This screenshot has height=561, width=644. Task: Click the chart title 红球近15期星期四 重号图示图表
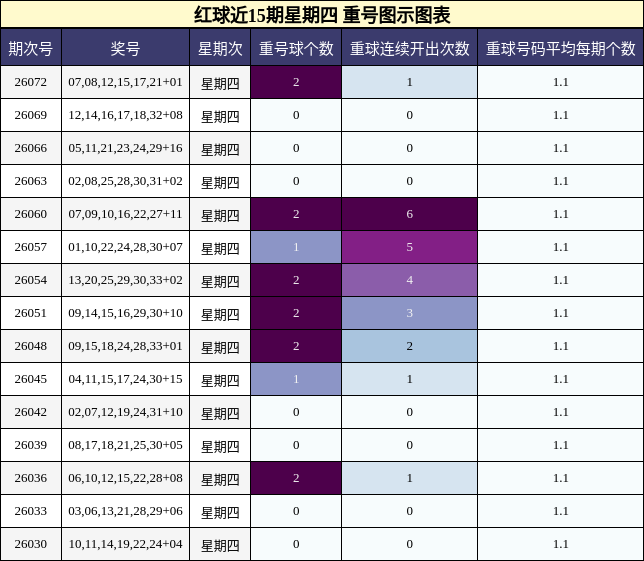(322, 15)
